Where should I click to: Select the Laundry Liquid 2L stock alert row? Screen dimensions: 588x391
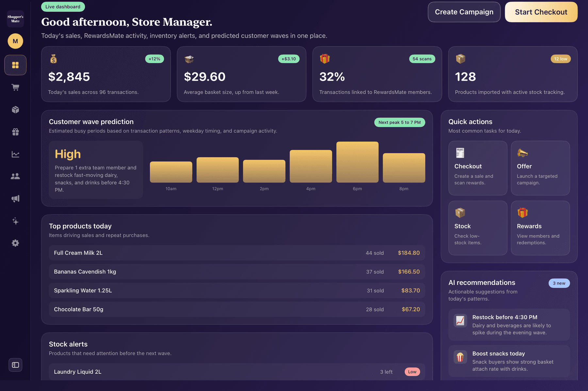pos(237,372)
